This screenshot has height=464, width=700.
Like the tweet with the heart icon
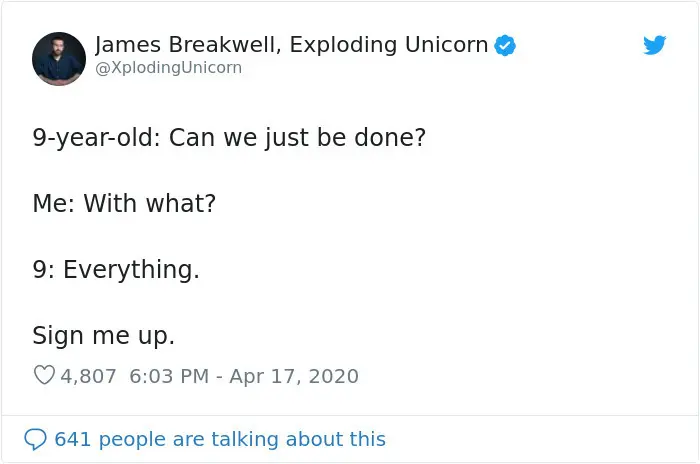[x=44, y=376]
